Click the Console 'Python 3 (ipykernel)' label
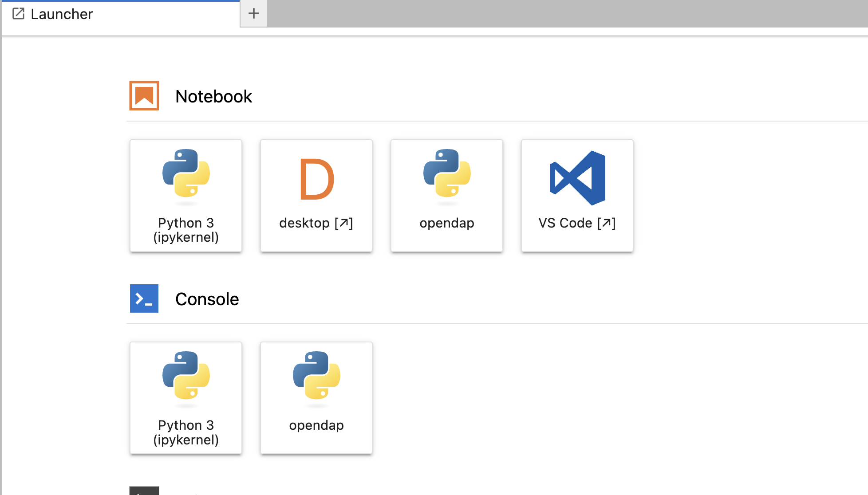Viewport: 868px width, 495px height. click(x=186, y=432)
